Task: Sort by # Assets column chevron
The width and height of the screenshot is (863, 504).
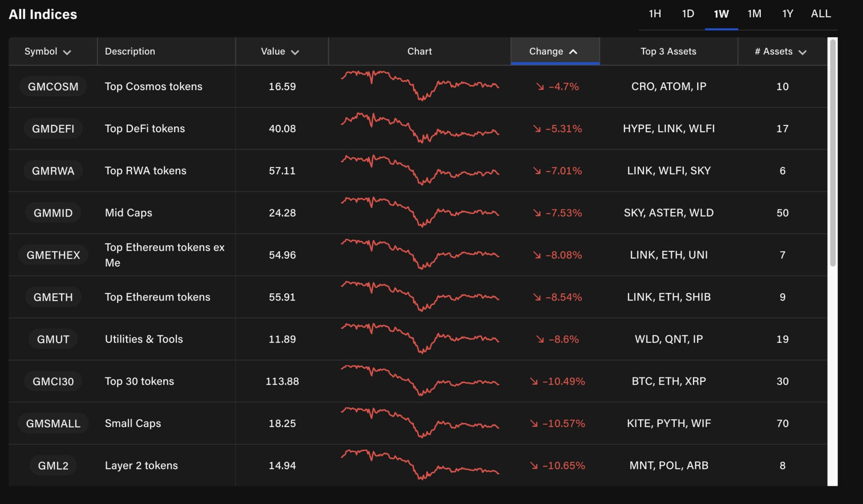Action: [x=802, y=52]
